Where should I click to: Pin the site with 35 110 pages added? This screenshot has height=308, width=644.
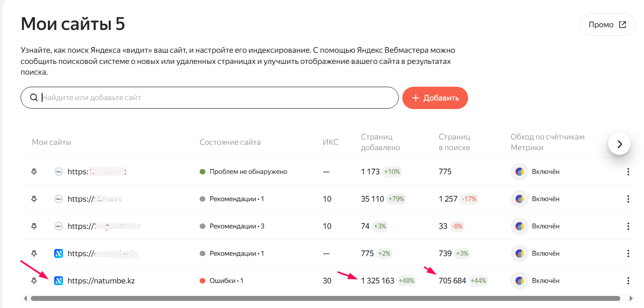click(34, 199)
